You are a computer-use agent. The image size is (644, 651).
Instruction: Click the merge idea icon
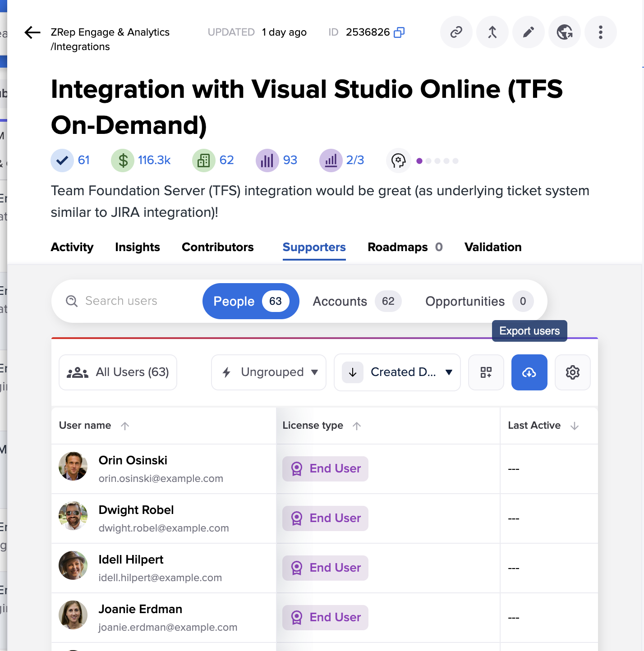pyautogui.click(x=492, y=32)
